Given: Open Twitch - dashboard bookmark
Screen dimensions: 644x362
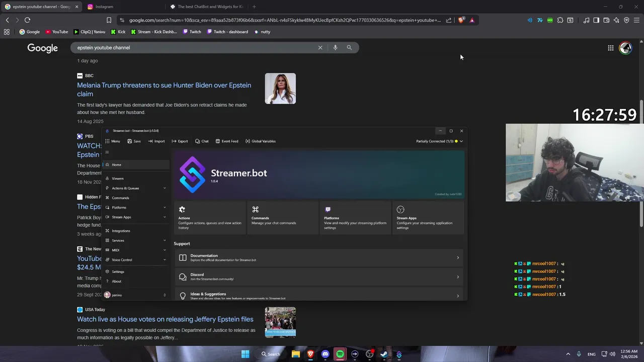Looking at the screenshot, I should (227, 32).
